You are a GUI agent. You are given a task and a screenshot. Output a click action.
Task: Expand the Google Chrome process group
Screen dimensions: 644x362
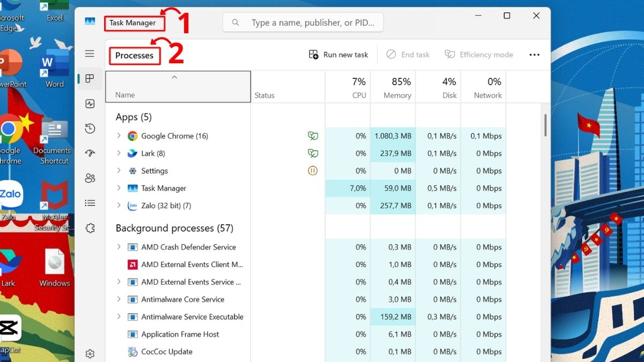(x=119, y=136)
